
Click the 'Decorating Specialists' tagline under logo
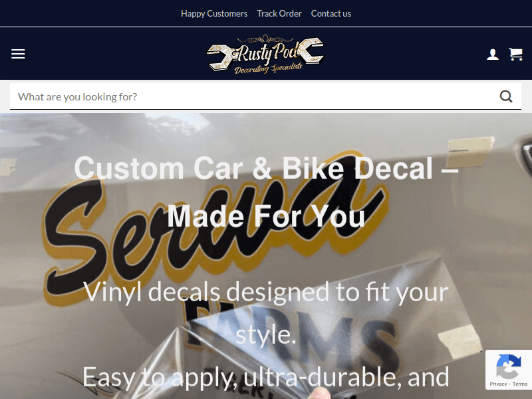[x=268, y=68]
